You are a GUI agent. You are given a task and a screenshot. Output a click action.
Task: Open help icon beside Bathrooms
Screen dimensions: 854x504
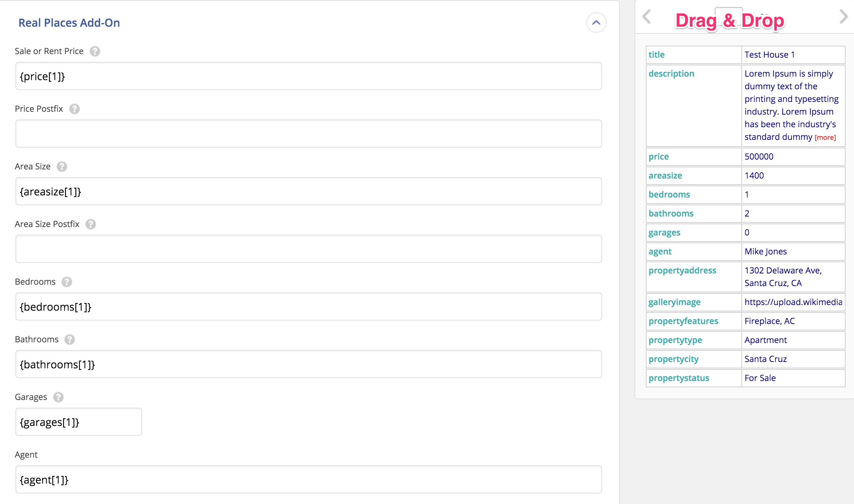(70, 340)
